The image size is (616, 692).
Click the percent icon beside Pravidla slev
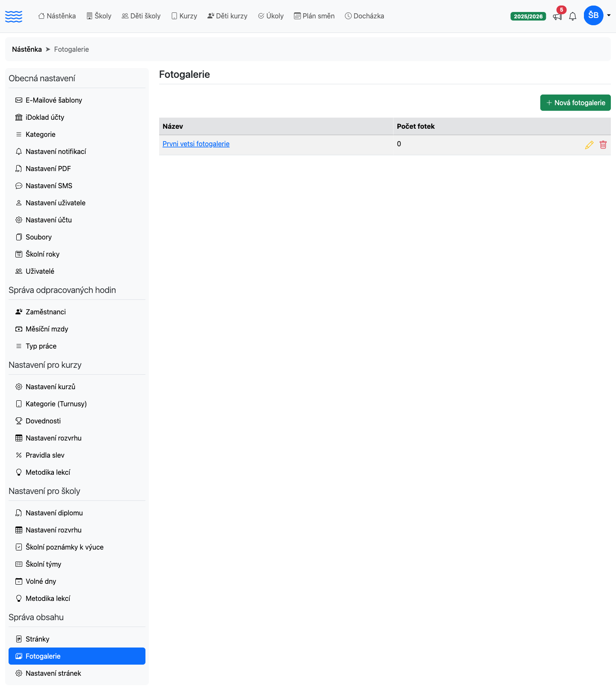coord(19,455)
